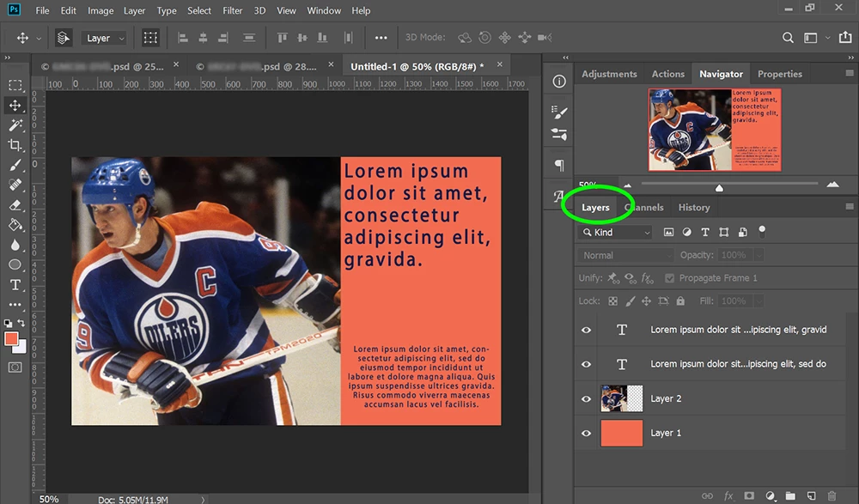This screenshot has width=859, height=504.
Task: Open the Adjustments panel tab
Action: click(x=609, y=74)
